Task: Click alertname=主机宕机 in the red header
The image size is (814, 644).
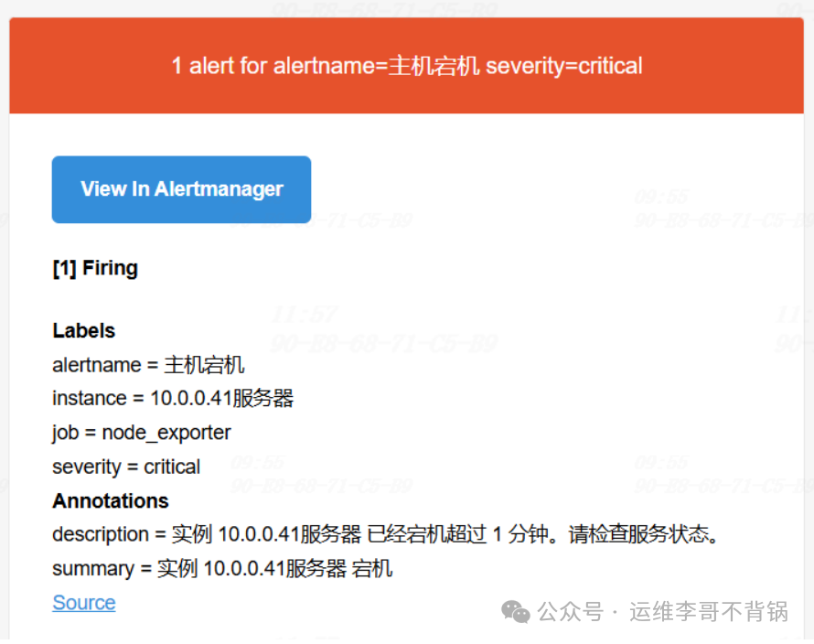Action: (376, 66)
